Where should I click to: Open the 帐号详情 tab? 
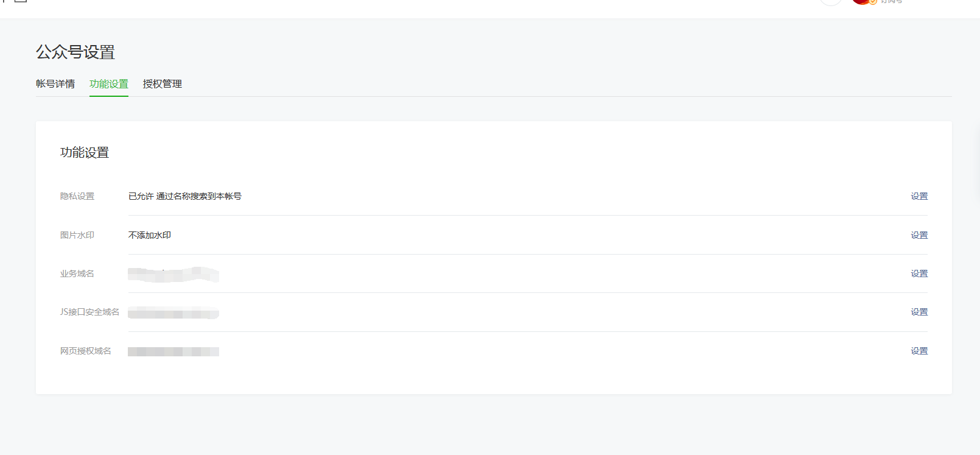[x=55, y=84]
